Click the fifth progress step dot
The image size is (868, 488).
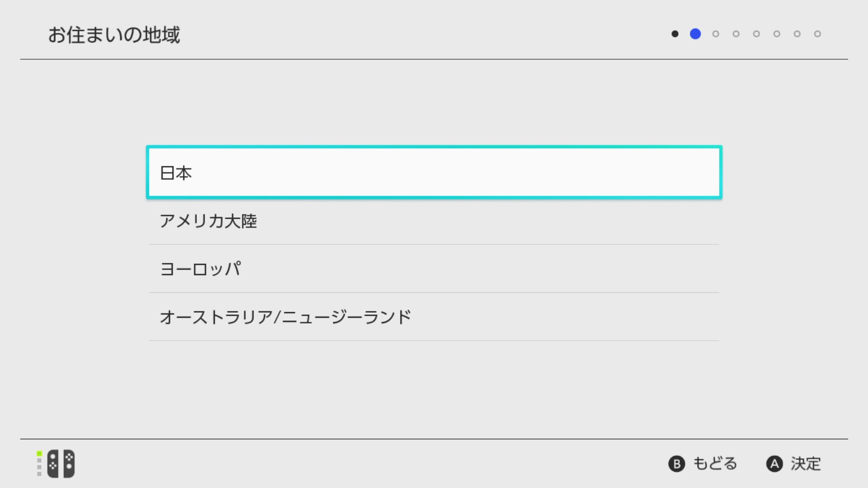point(756,34)
